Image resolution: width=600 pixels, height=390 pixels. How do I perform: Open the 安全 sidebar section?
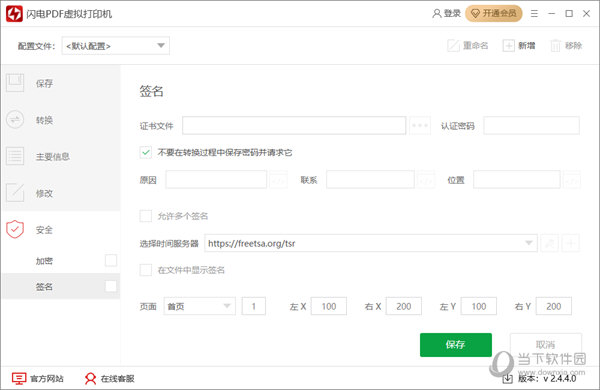pos(61,230)
